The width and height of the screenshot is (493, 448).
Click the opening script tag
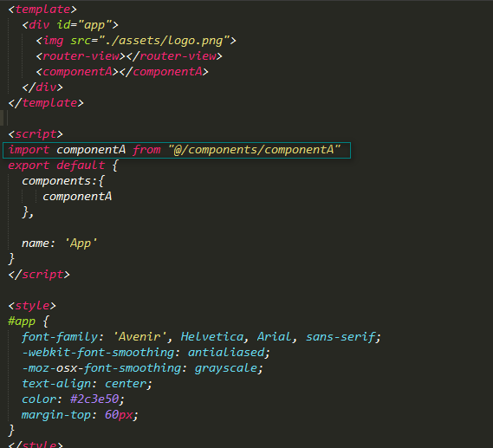click(36, 134)
